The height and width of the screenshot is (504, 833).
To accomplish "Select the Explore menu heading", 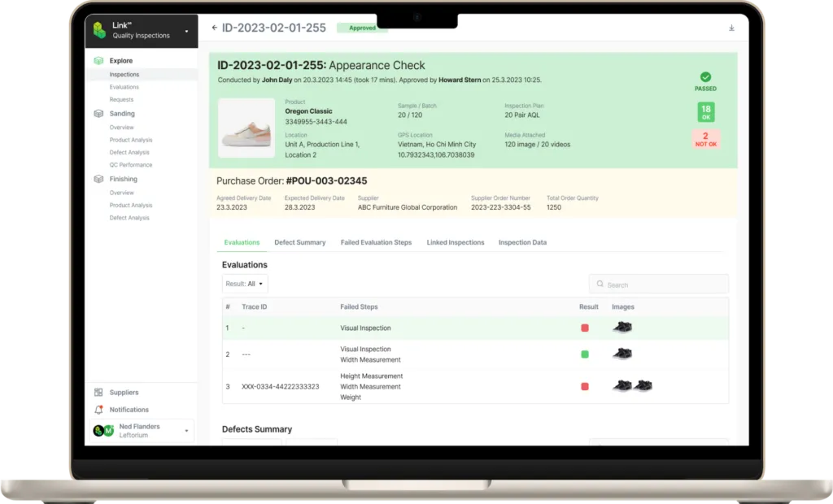I will 121,60.
